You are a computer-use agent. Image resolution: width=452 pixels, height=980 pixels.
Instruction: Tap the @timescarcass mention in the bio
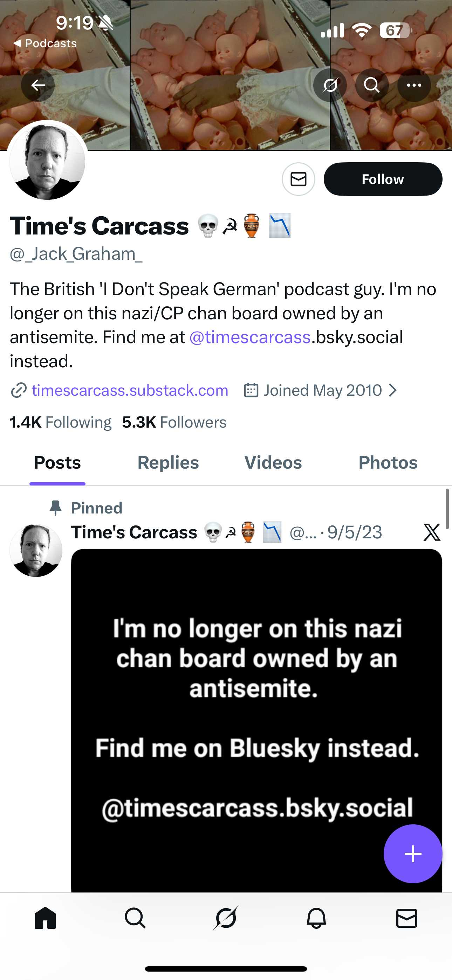[x=250, y=337]
